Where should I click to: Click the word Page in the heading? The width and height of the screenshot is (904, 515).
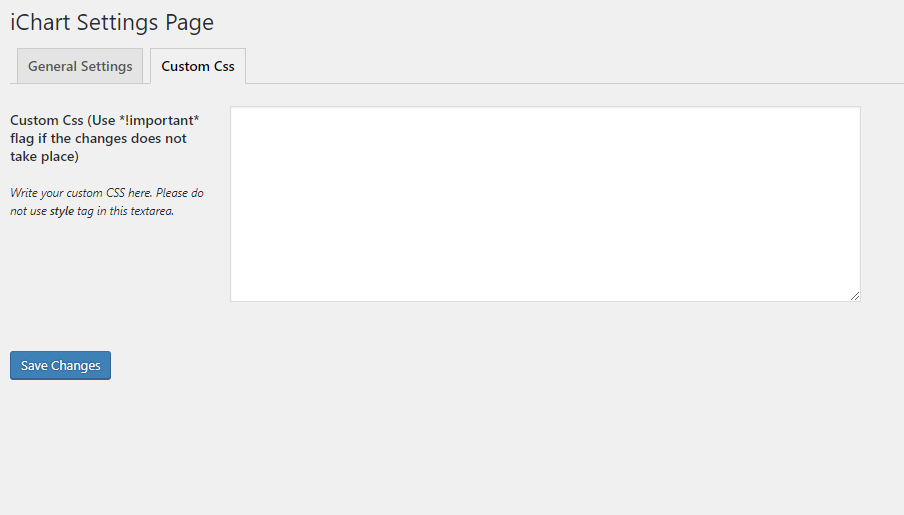click(189, 23)
